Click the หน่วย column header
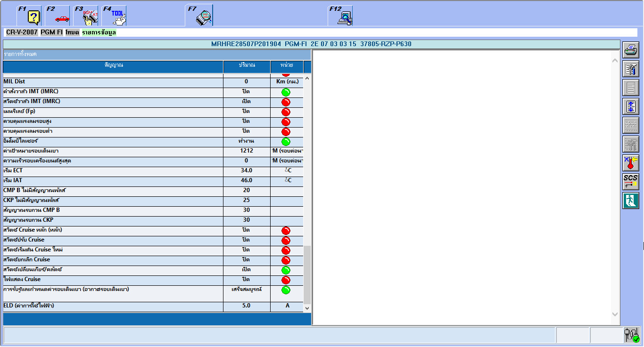 click(287, 66)
